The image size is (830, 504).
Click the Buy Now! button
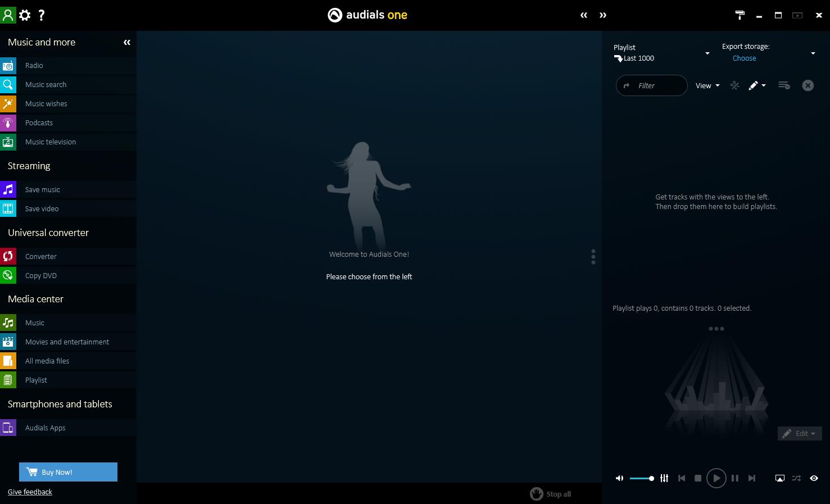68,472
